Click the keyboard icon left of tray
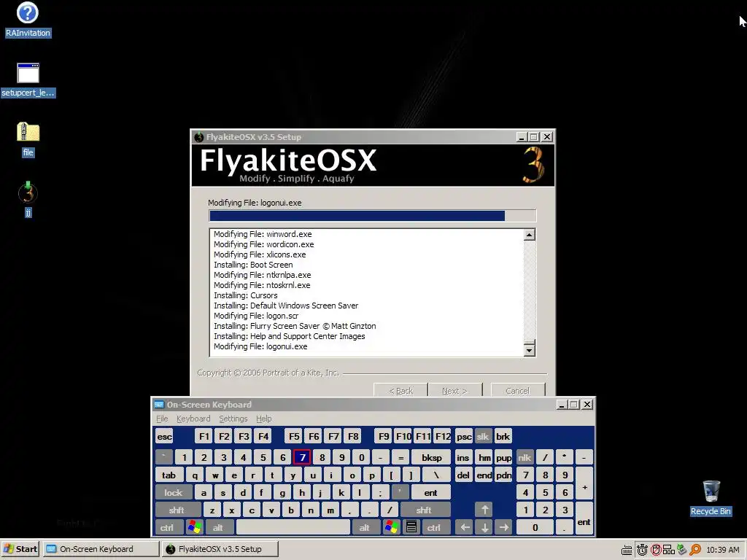This screenshot has width=747, height=560. (627, 550)
